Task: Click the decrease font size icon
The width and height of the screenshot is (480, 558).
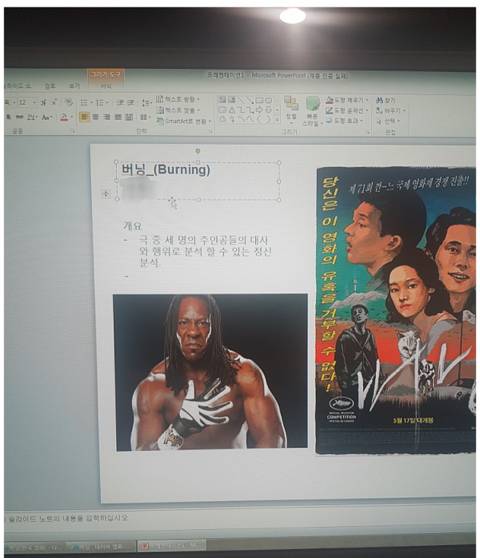Action: point(54,102)
